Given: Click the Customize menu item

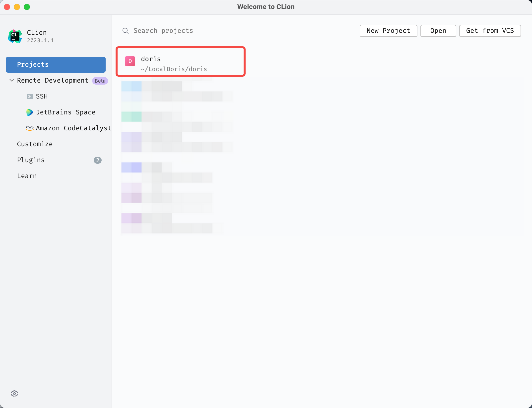Looking at the screenshot, I should [35, 144].
